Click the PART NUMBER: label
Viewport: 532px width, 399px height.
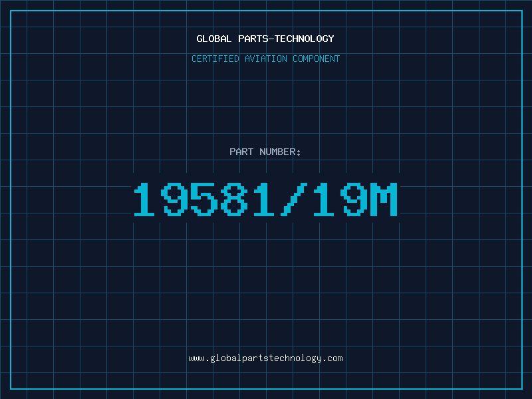pos(265,152)
